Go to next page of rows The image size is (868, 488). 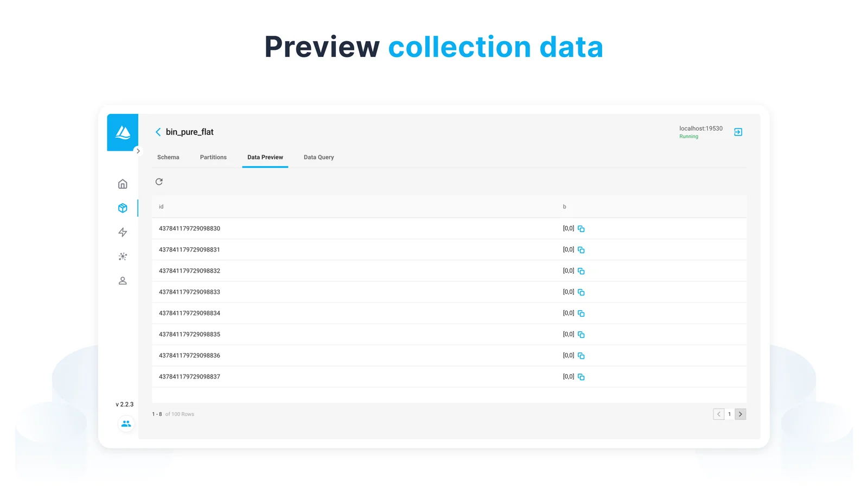click(741, 414)
